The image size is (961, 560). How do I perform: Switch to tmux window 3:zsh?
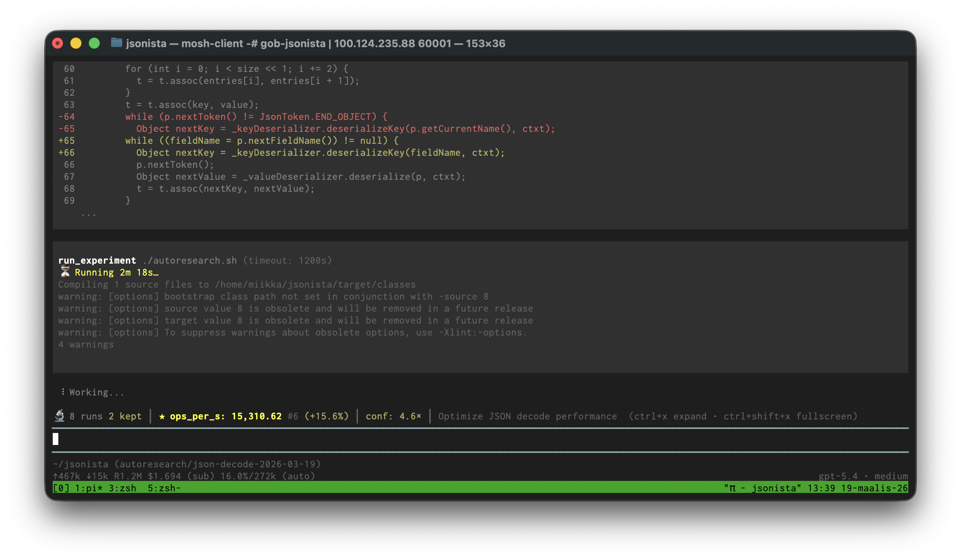122,488
